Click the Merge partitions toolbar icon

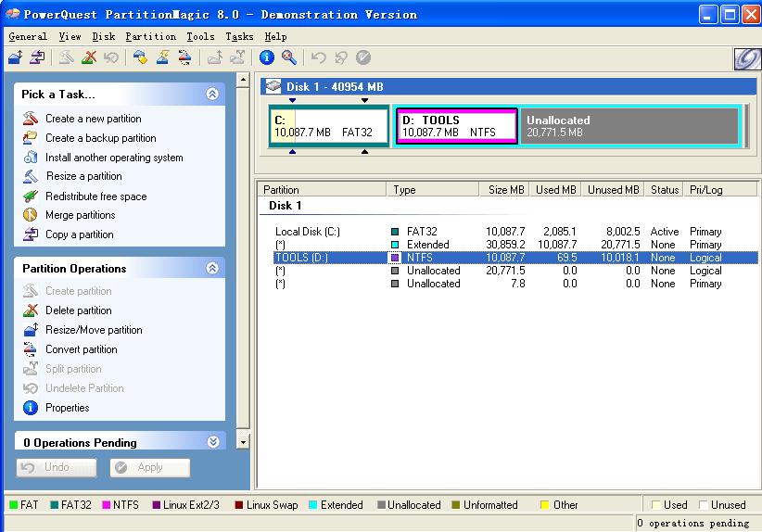coord(214,57)
